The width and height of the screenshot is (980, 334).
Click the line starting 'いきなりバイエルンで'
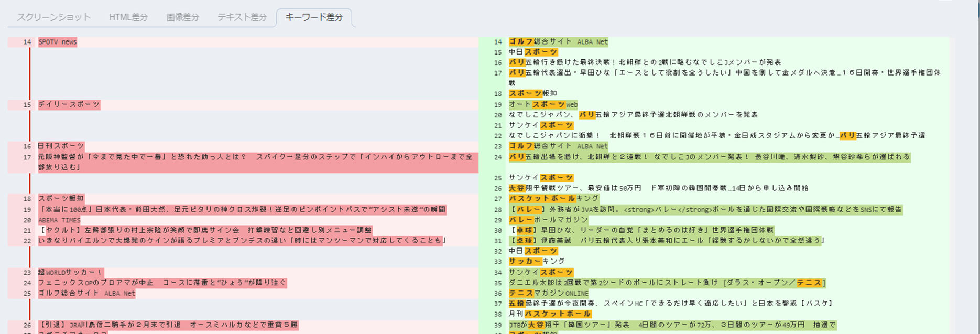(242, 241)
